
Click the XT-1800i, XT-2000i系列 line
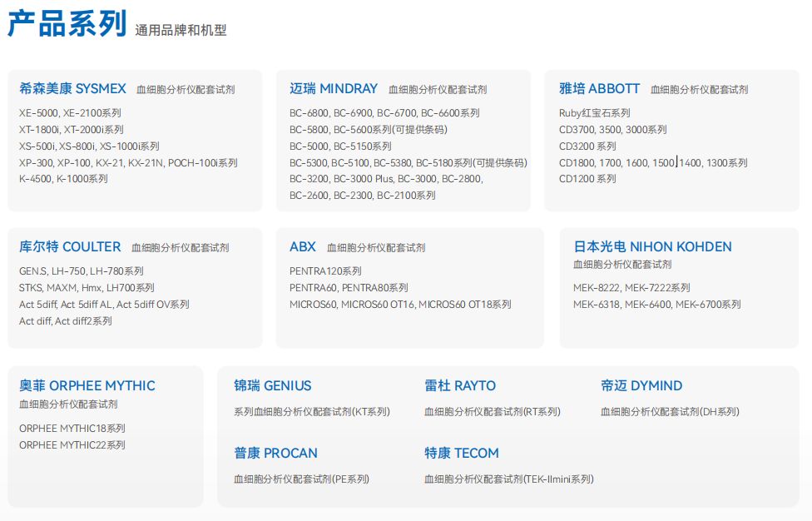72,130
